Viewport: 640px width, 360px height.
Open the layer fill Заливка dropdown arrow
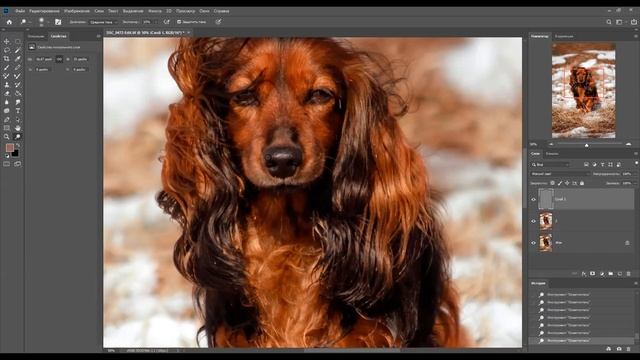(635, 183)
